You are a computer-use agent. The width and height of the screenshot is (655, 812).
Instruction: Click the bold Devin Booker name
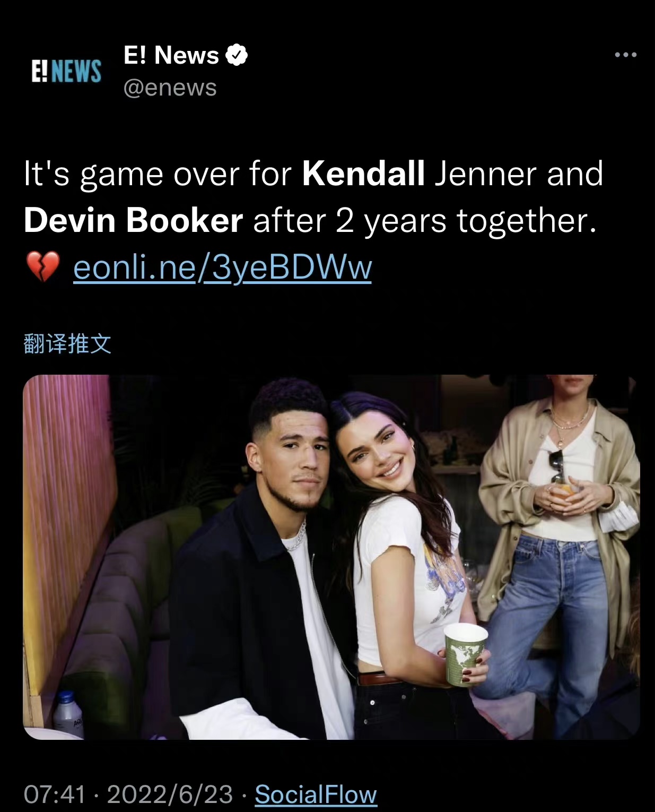pyautogui.click(x=133, y=220)
